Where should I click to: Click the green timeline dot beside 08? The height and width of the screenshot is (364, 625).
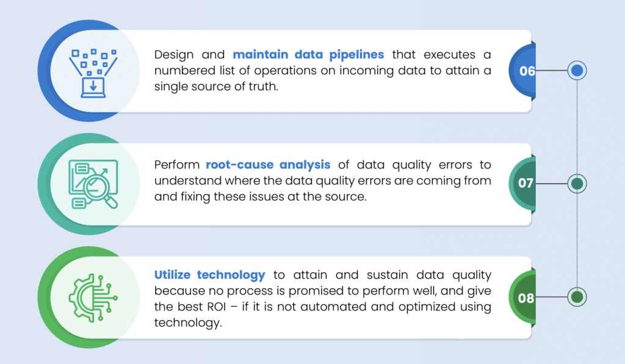click(577, 297)
